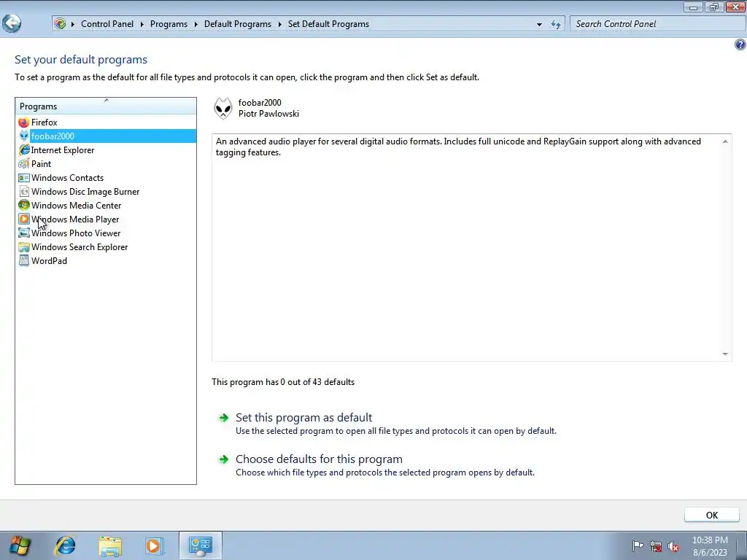
Task: Expand the arrow after Default Programs breadcrumb
Action: tap(279, 24)
